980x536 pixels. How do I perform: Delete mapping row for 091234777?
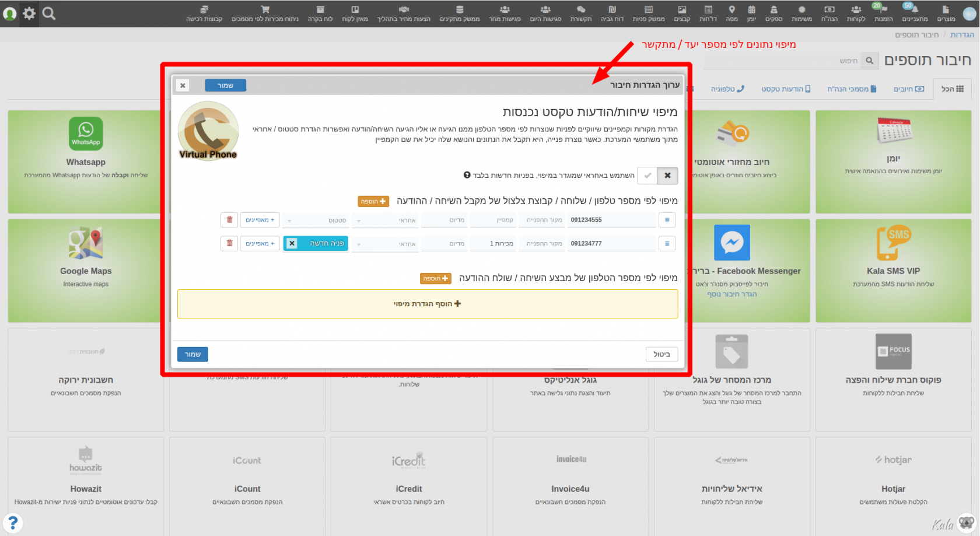click(x=229, y=243)
